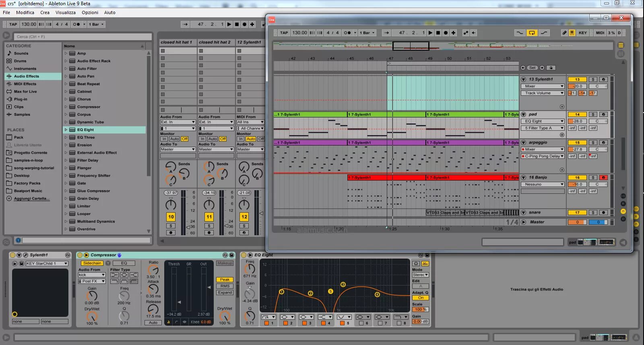The width and height of the screenshot is (644, 345).
Task: Jump to previous locator left of Set
Action: click(x=523, y=68)
